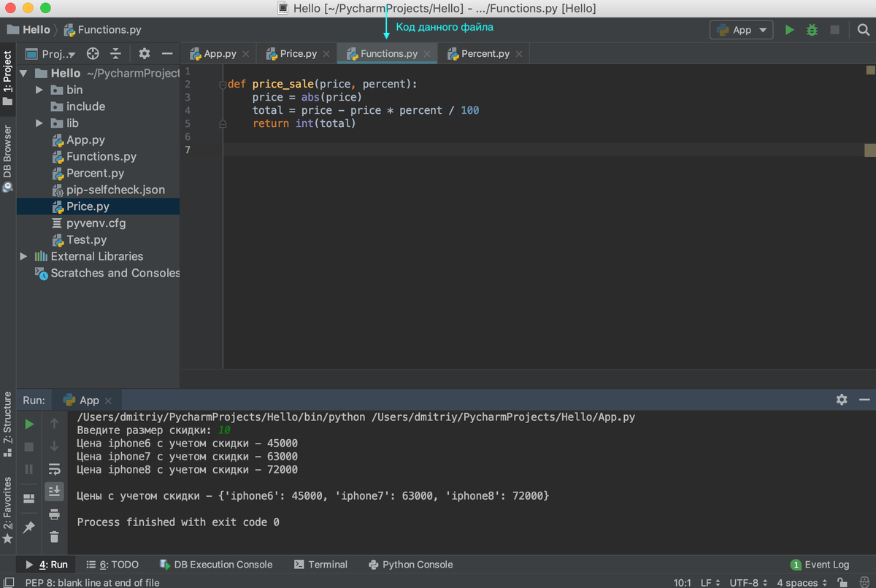Hide the Project panel with minus icon
Image resolution: width=876 pixels, height=588 pixels.
(166, 54)
